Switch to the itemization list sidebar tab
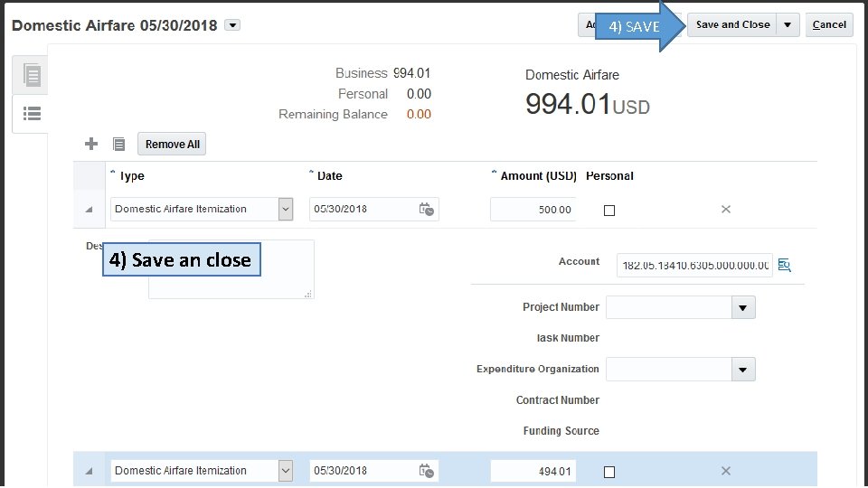Viewport: 868px width, 488px height. pos(33,114)
